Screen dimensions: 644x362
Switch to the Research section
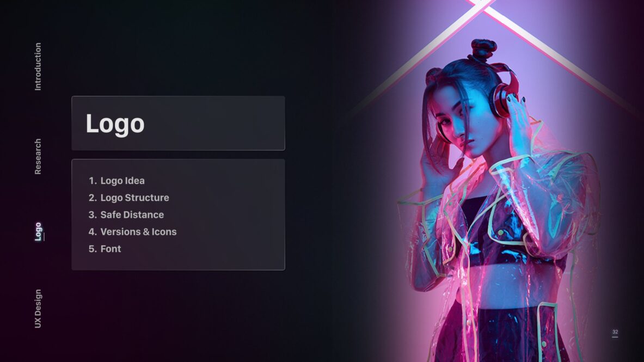38,157
